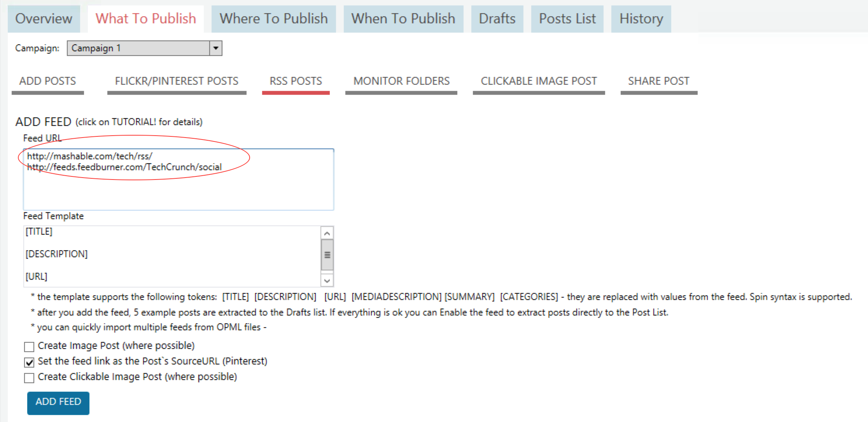The image size is (868, 422).
Task: Switch to the SHARE POST sub-tab
Action: click(658, 81)
